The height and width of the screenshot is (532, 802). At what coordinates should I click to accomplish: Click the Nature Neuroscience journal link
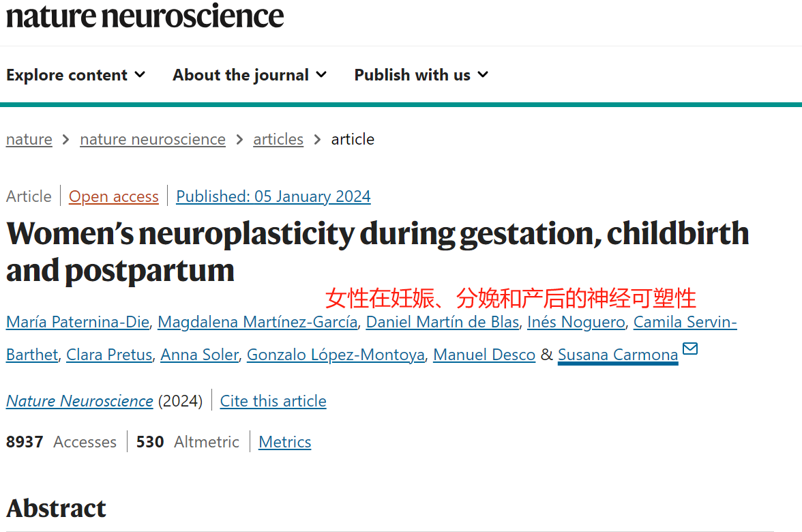80,401
